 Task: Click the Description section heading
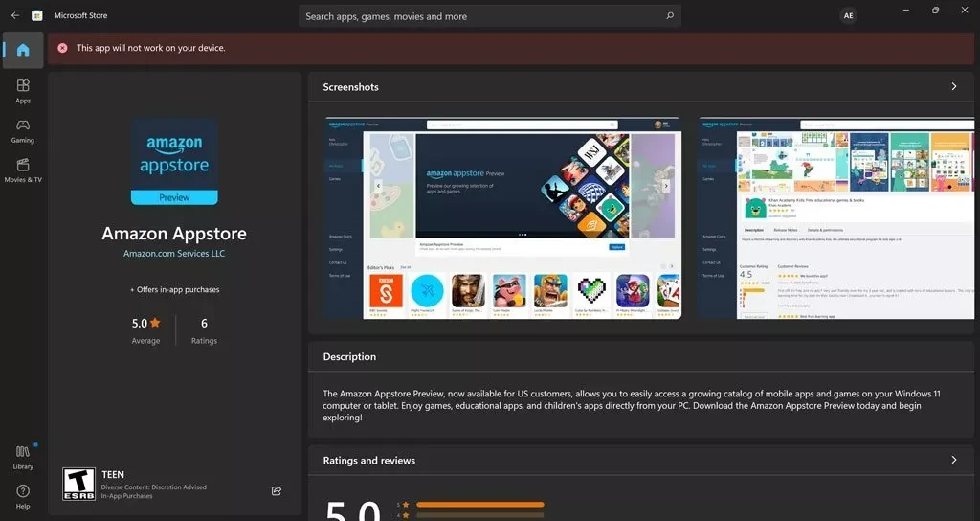(x=349, y=356)
